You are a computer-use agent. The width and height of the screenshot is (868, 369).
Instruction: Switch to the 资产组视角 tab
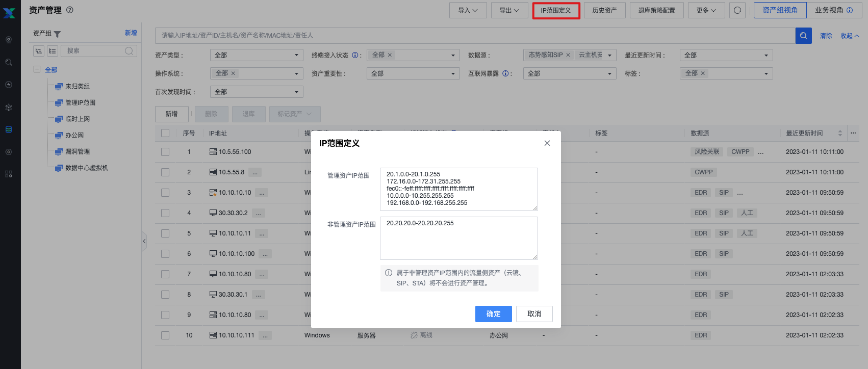[780, 10]
